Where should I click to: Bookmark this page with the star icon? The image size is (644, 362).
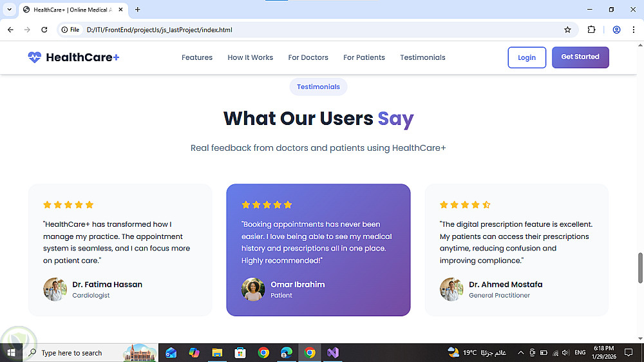[x=567, y=30]
